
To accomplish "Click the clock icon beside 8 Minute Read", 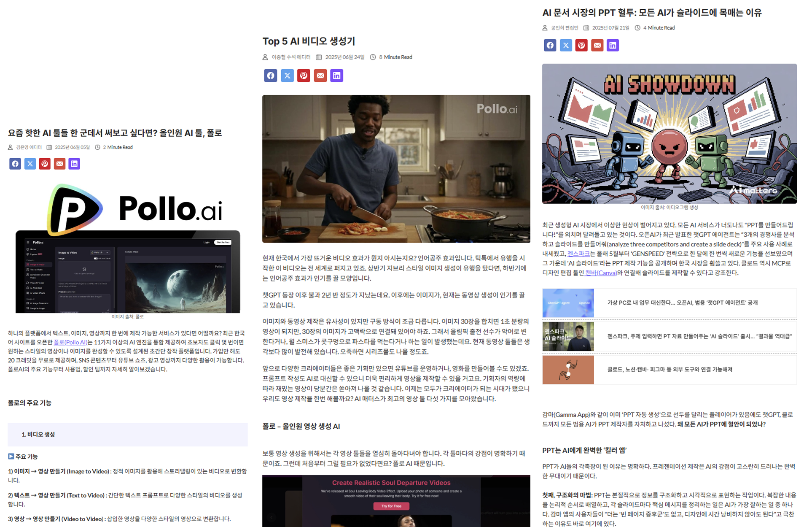I will pyautogui.click(x=373, y=57).
